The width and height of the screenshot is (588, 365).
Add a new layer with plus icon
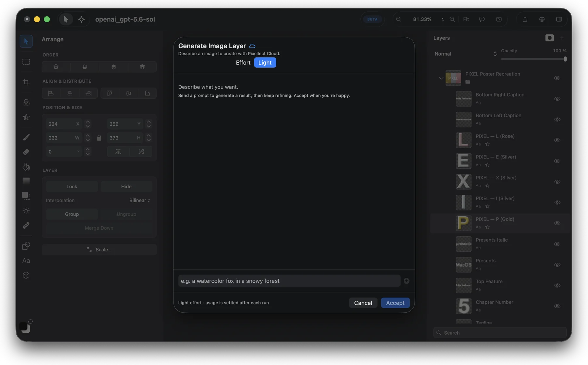[562, 38]
